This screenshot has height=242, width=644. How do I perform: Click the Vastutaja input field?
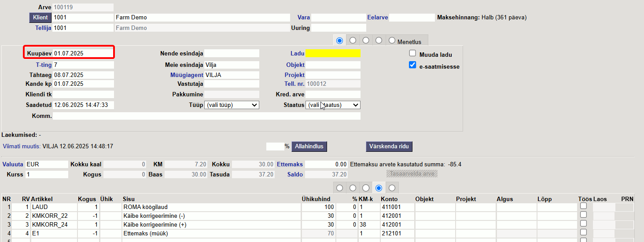point(232,84)
